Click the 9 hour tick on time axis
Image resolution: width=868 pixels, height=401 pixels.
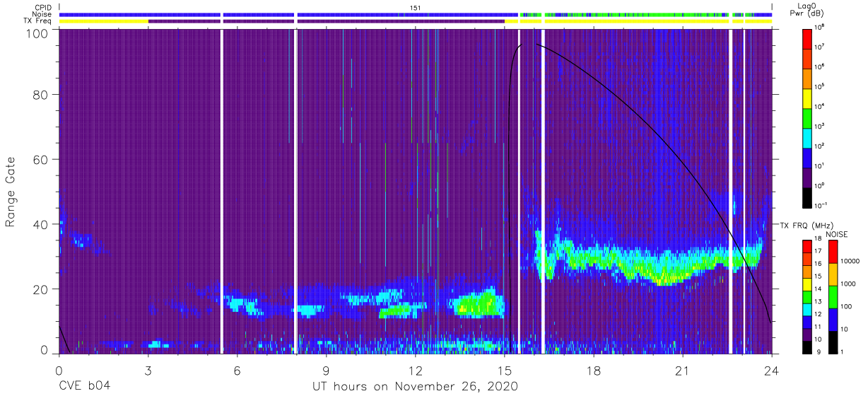click(326, 370)
